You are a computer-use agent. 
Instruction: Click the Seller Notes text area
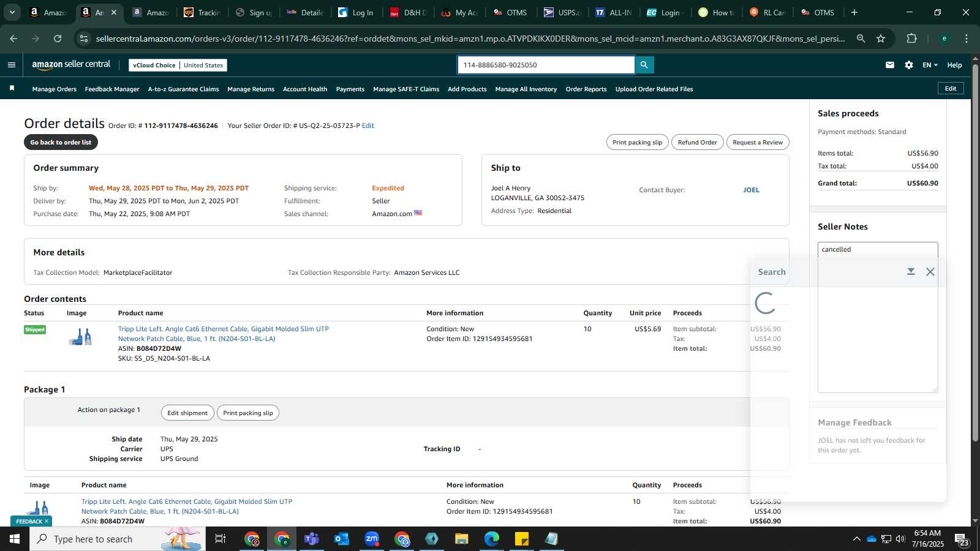(878, 317)
